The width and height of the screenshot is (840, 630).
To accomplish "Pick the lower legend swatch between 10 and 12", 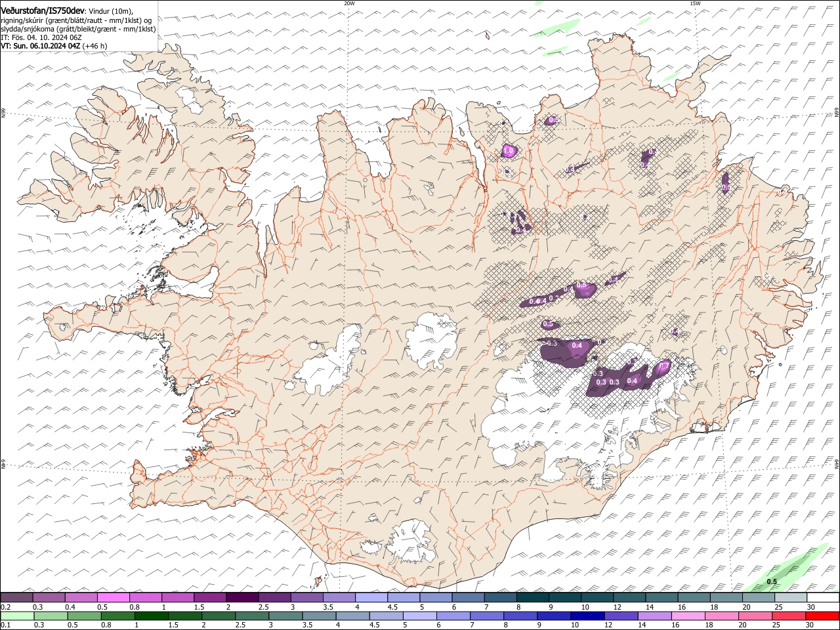I will click(587, 616).
